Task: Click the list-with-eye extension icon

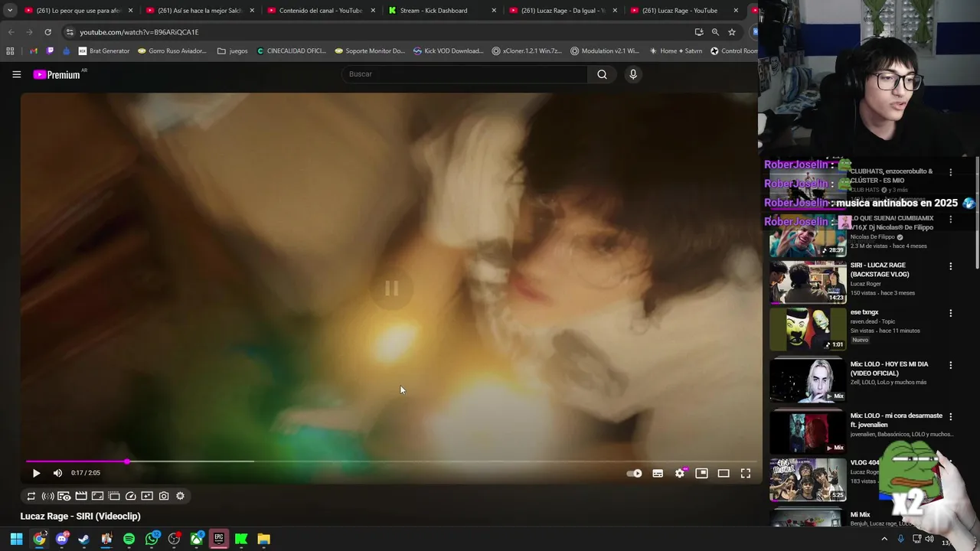Action: [x=64, y=496]
